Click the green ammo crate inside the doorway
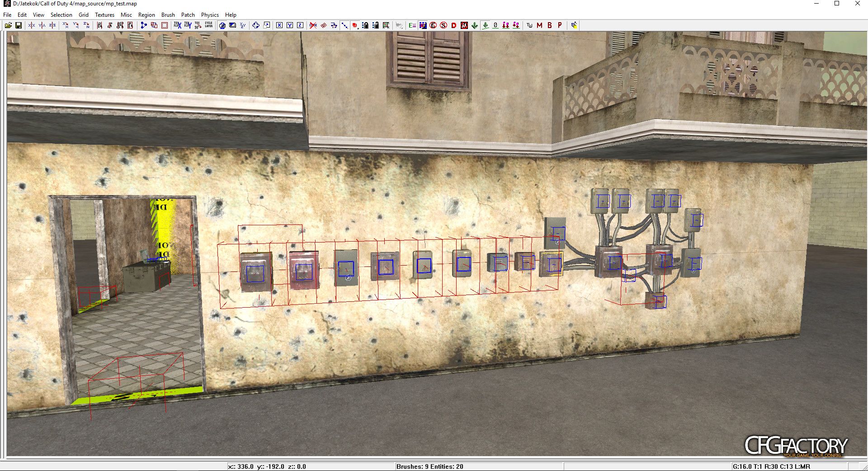Image resolution: width=868 pixels, height=471 pixels. pos(146,275)
